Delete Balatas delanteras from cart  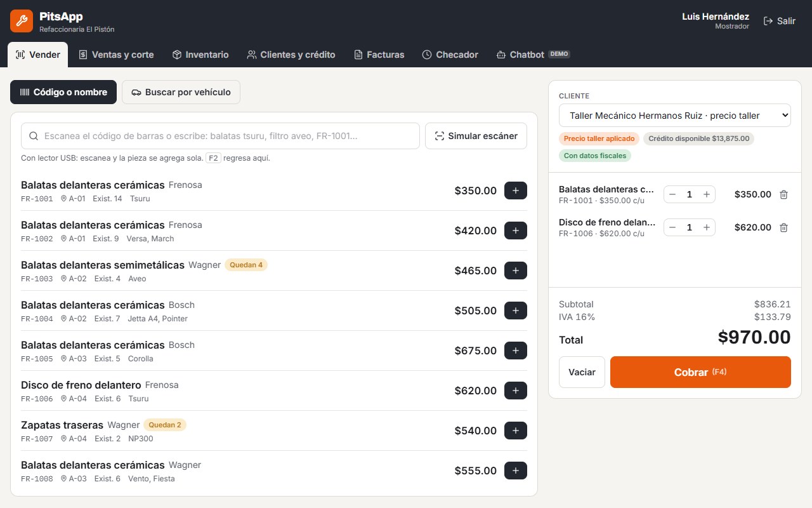click(x=783, y=194)
